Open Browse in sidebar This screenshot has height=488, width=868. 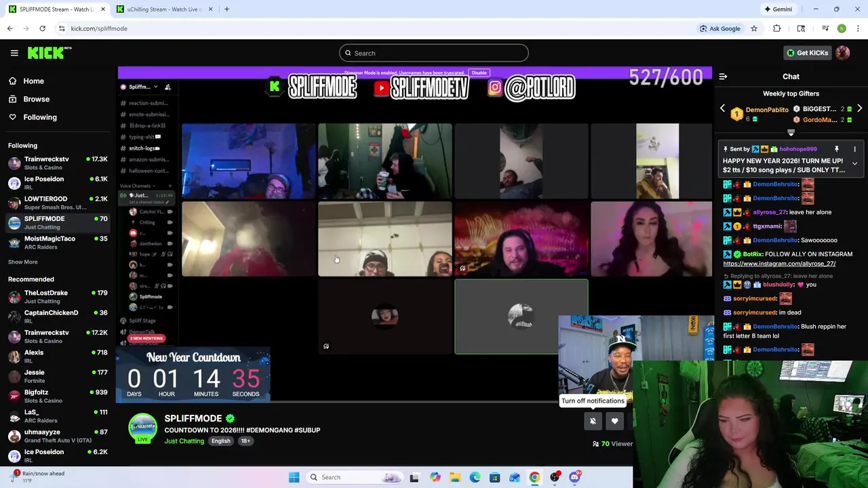pos(36,99)
